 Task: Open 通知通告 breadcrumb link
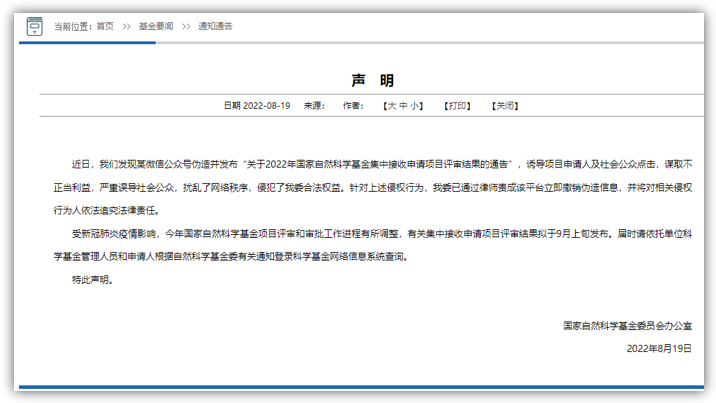215,26
